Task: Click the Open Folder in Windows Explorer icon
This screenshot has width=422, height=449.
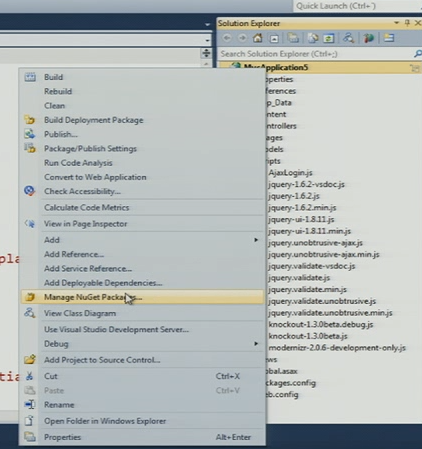Action: [29, 421]
